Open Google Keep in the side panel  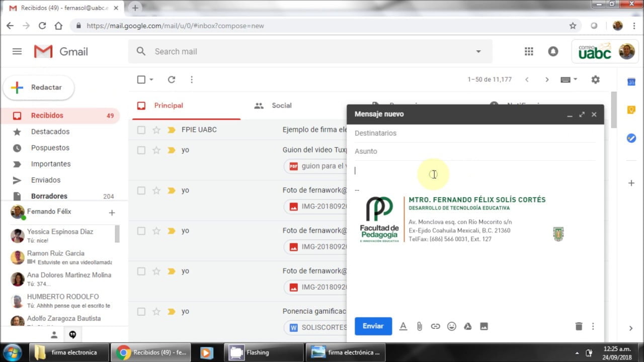pyautogui.click(x=631, y=110)
